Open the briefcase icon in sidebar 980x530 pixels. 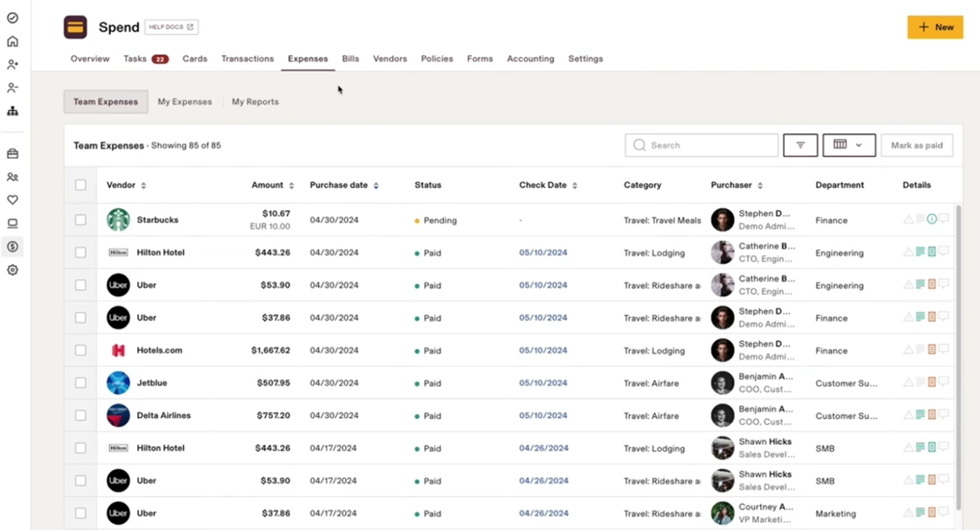tap(12, 154)
